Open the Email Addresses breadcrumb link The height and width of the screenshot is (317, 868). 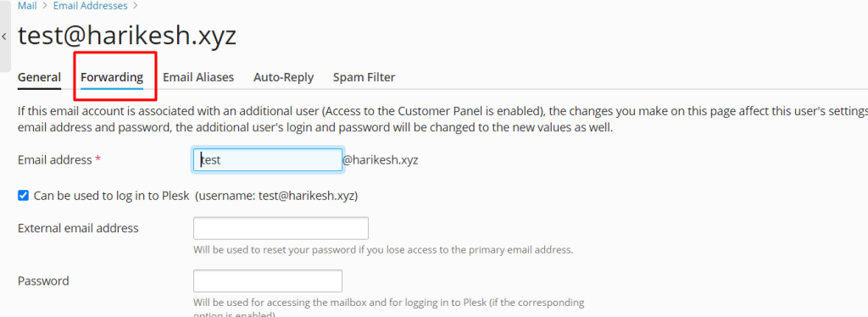[x=90, y=6]
